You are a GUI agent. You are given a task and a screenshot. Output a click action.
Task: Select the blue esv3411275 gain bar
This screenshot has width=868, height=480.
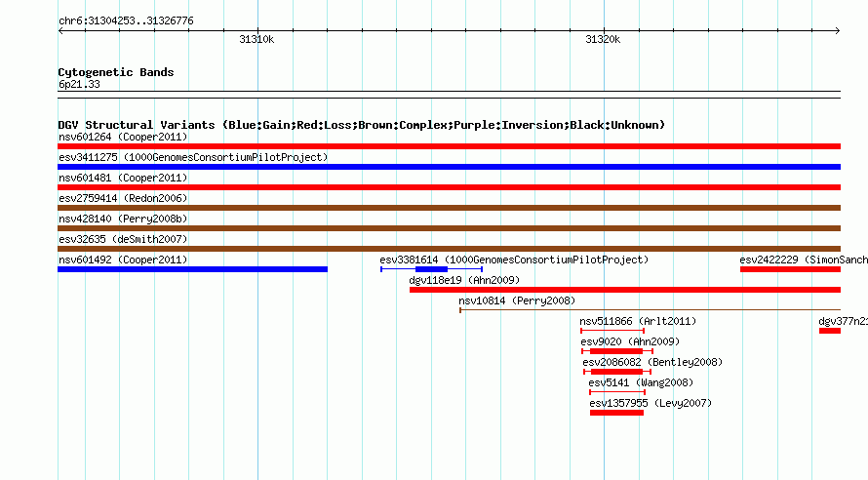(449, 167)
